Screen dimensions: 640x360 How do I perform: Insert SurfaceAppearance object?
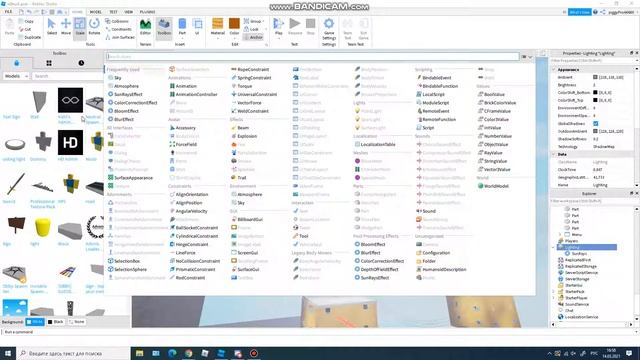click(x=130, y=178)
